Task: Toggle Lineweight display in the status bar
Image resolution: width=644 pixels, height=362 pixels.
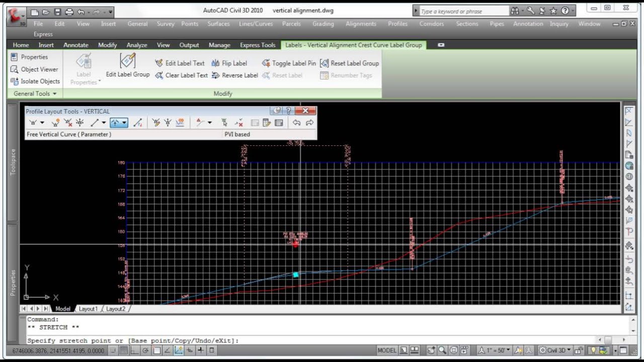Action: coord(200,350)
